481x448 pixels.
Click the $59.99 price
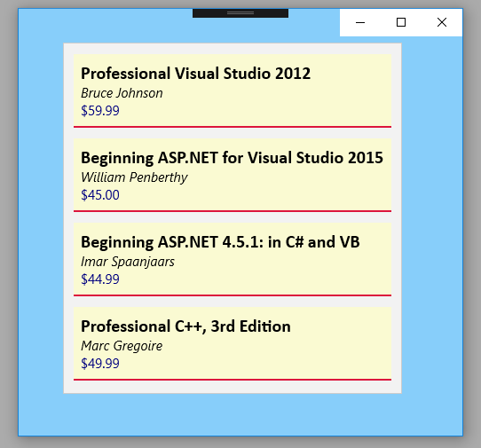tap(100, 111)
